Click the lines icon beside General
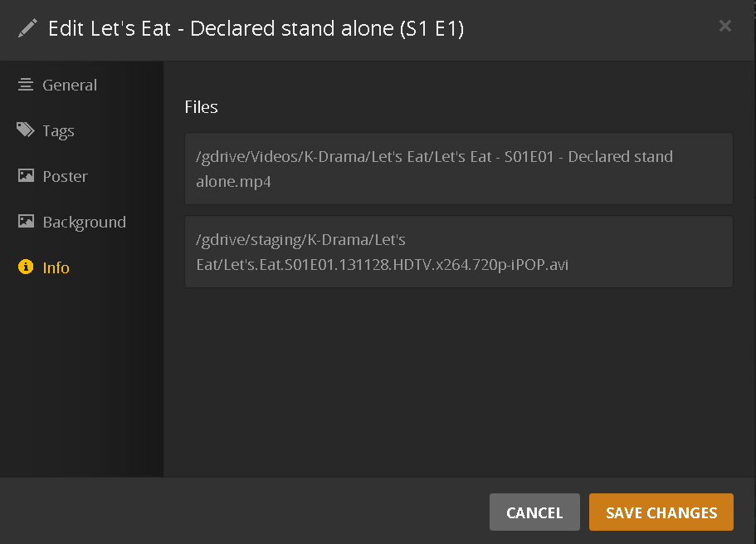The image size is (756, 544). click(x=26, y=85)
